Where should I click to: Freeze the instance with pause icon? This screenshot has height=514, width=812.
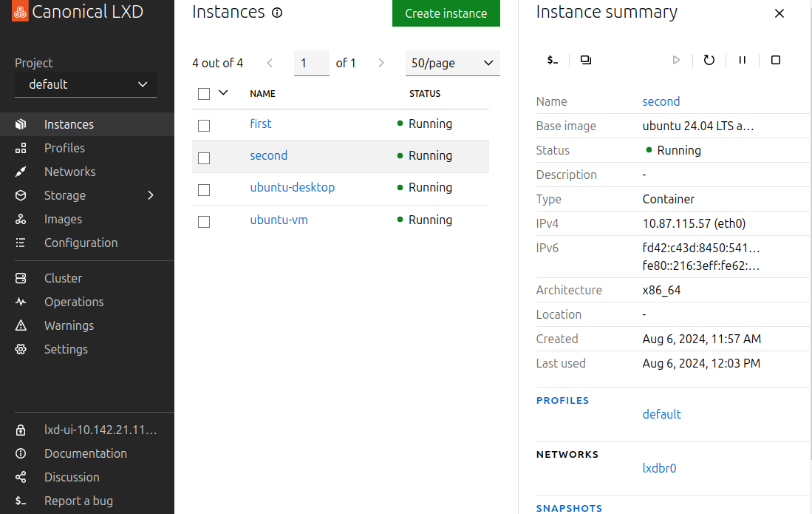[x=743, y=61]
